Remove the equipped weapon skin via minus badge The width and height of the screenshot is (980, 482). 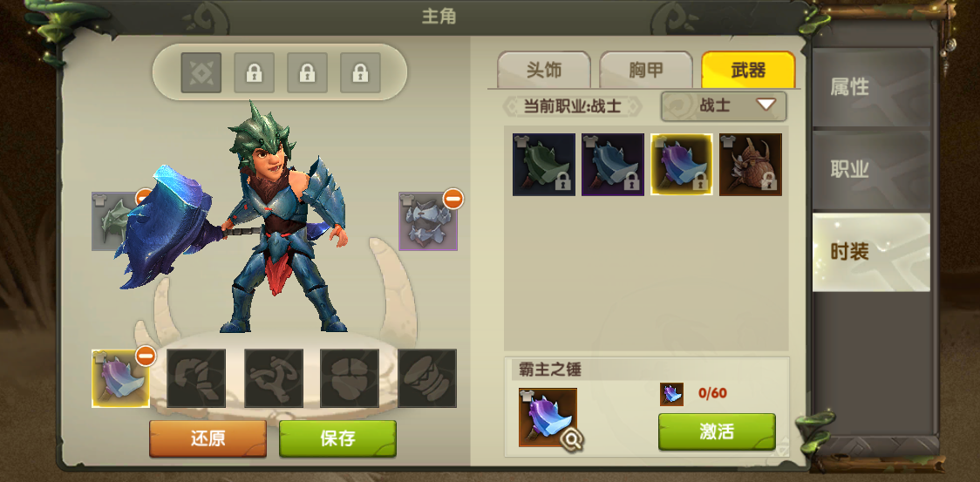(146, 356)
